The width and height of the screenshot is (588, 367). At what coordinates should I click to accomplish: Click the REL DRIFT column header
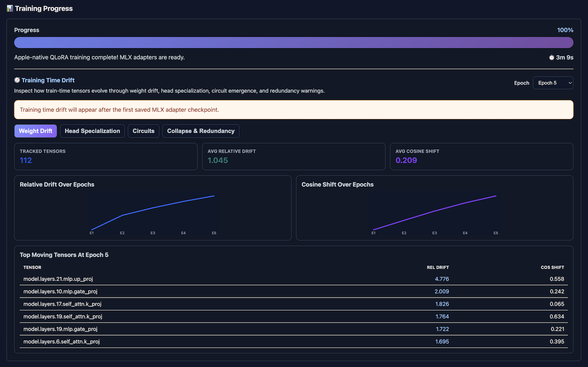(438, 267)
